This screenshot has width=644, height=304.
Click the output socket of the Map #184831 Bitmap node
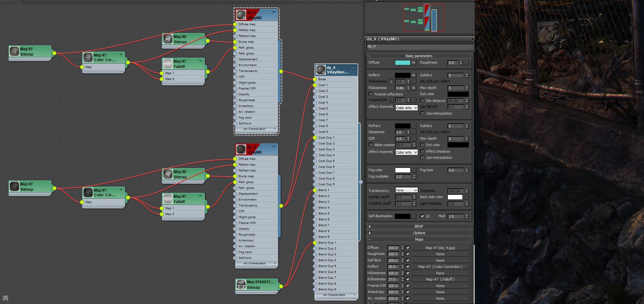tap(281, 286)
